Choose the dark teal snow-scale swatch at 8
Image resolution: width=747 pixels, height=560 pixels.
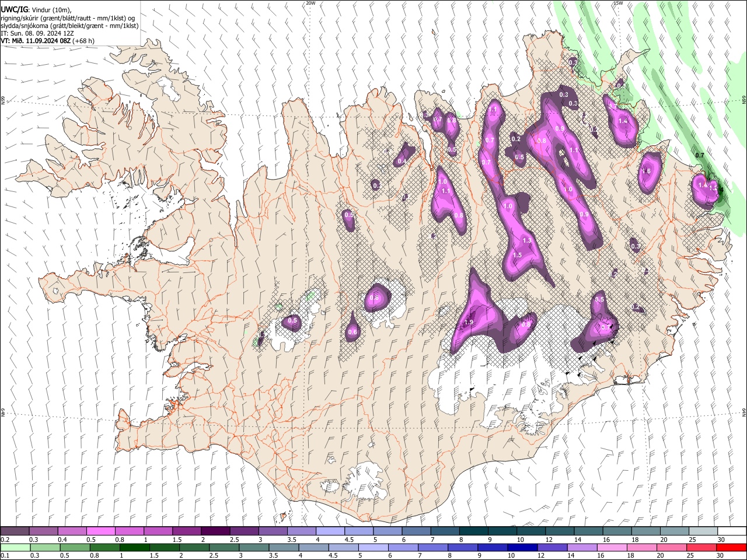474,531
